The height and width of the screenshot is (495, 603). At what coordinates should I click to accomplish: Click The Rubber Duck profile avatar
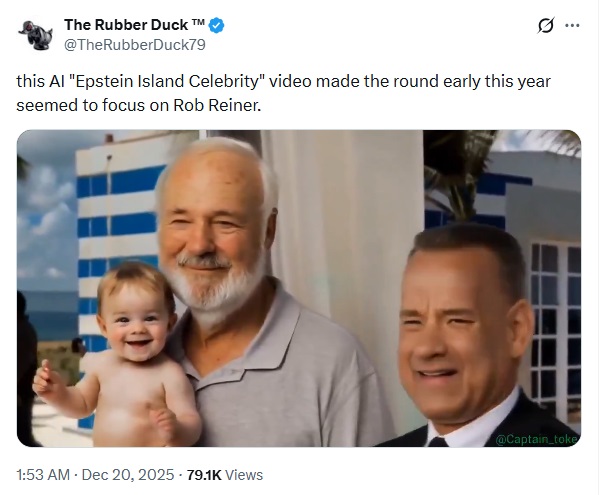point(35,34)
